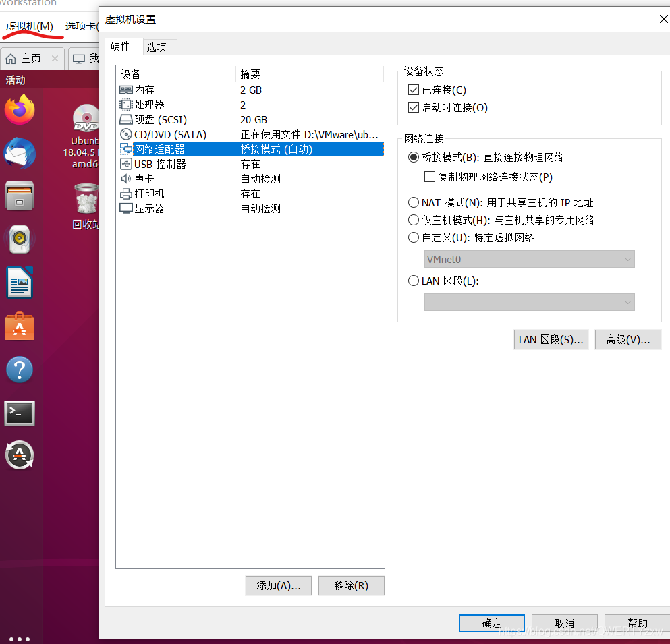Click the 高级(V) button
Image resolution: width=670 pixels, height=644 pixels.
tap(627, 339)
